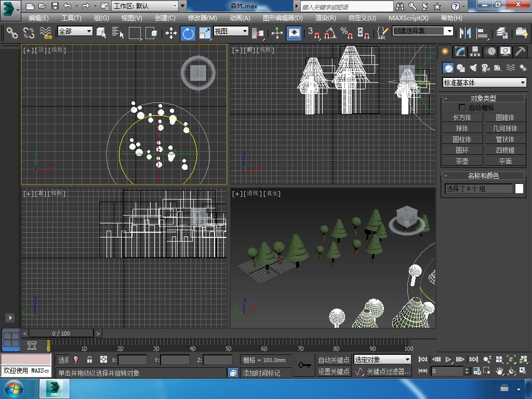Toggle the angle snap icon

[x=329, y=33]
